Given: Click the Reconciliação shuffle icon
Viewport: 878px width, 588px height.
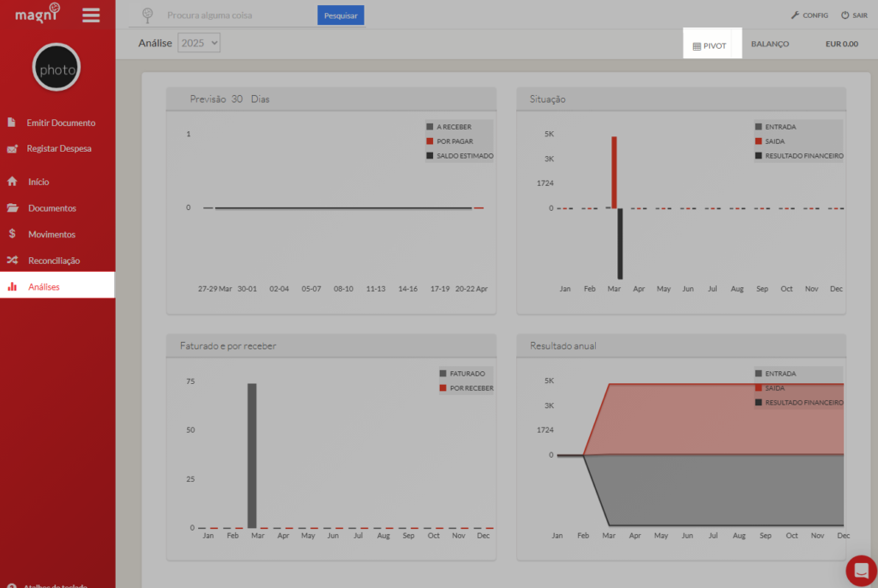Looking at the screenshot, I should tap(12, 261).
